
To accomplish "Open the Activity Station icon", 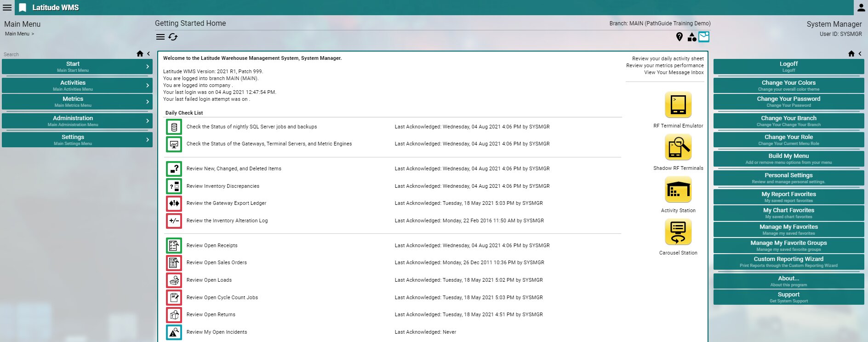I will [x=678, y=190].
